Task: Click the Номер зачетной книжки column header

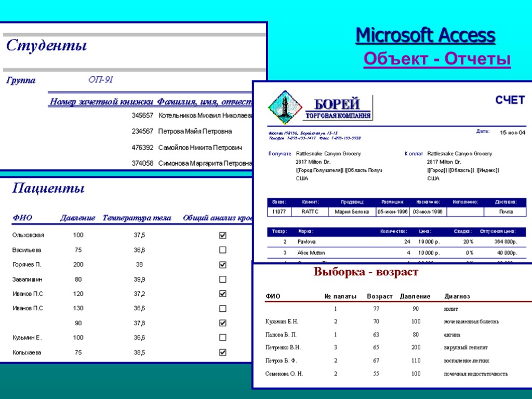Action: [x=101, y=102]
